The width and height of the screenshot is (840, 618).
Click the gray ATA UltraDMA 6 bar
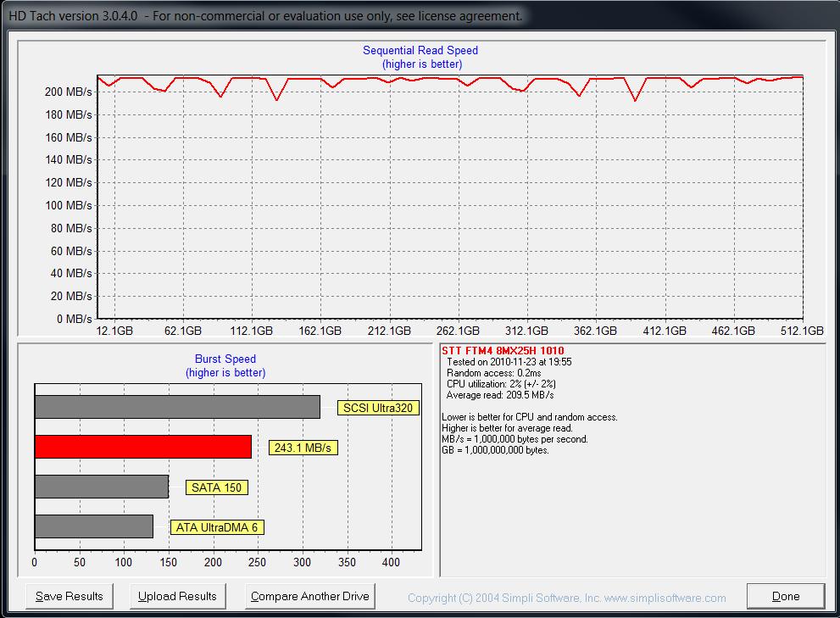coord(94,526)
